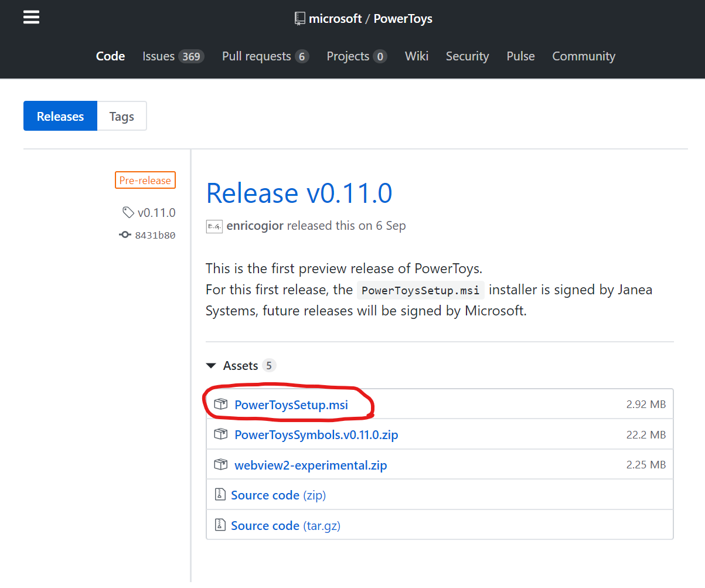Open the Wiki tab

417,56
